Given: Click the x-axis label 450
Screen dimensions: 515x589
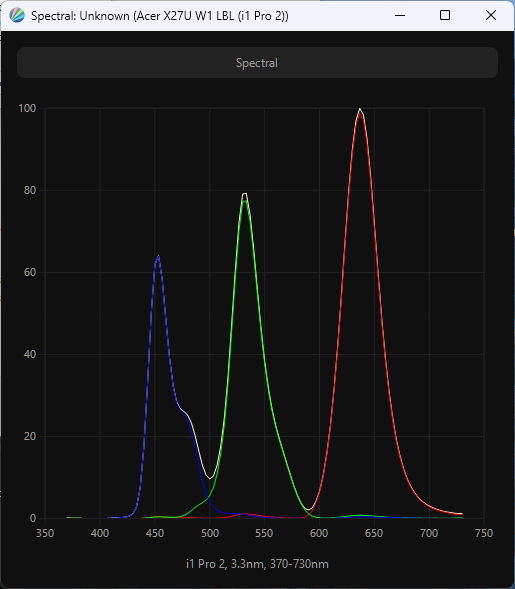Looking at the screenshot, I should [x=155, y=533].
